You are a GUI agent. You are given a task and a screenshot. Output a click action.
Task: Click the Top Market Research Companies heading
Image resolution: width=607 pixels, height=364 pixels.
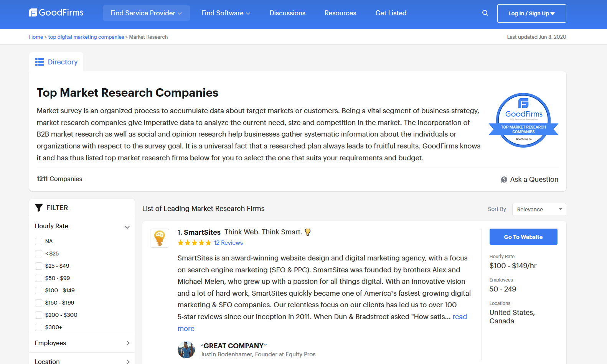[x=127, y=93]
